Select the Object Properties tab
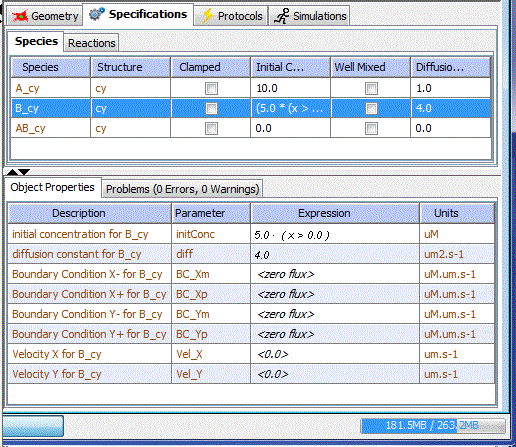 [x=53, y=187]
